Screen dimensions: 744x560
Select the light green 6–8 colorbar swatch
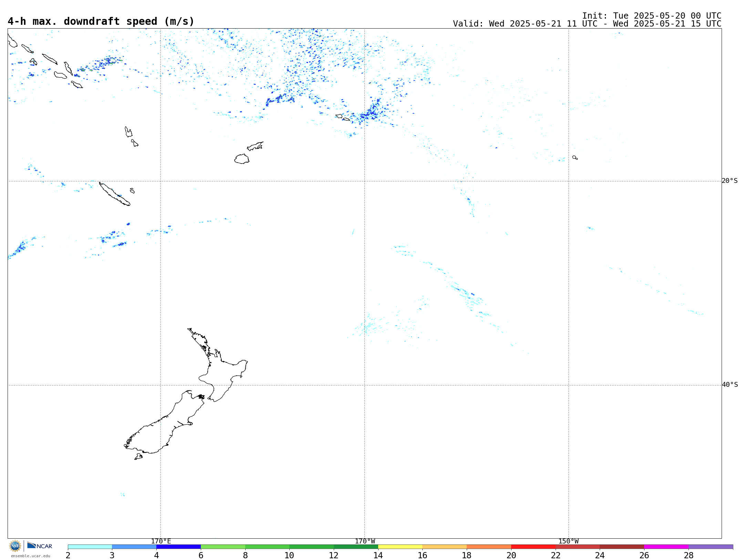[223, 547]
